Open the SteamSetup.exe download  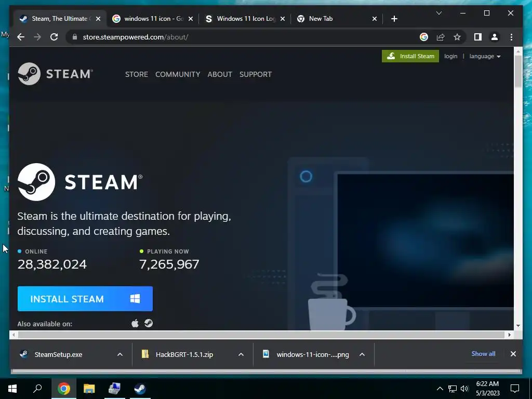tap(58, 354)
